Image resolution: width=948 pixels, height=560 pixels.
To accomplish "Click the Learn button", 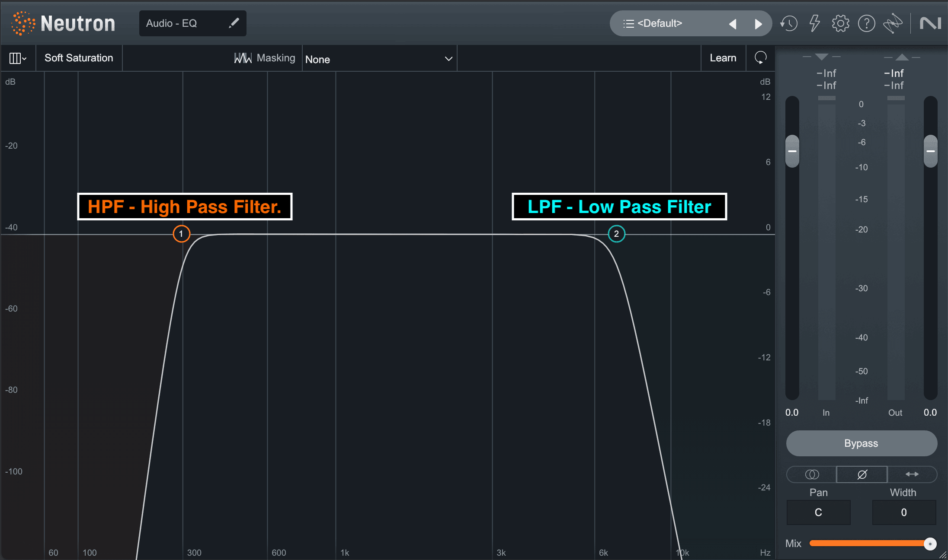I will [x=723, y=58].
